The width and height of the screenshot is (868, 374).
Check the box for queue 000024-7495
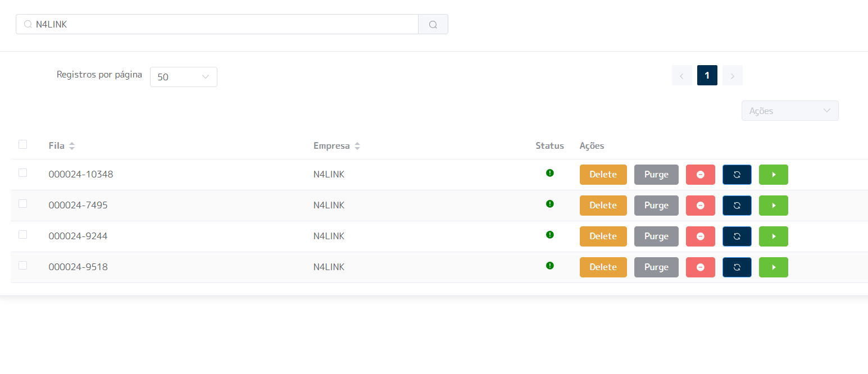point(22,203)
